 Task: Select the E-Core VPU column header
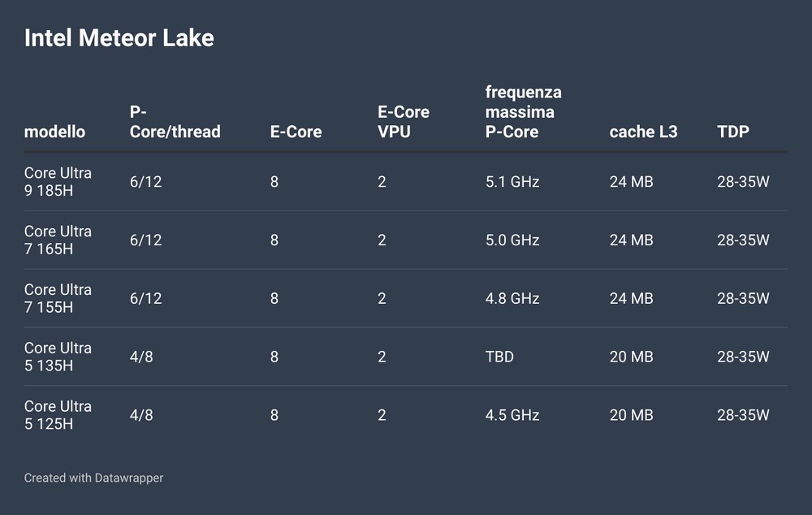click(404, 122)
